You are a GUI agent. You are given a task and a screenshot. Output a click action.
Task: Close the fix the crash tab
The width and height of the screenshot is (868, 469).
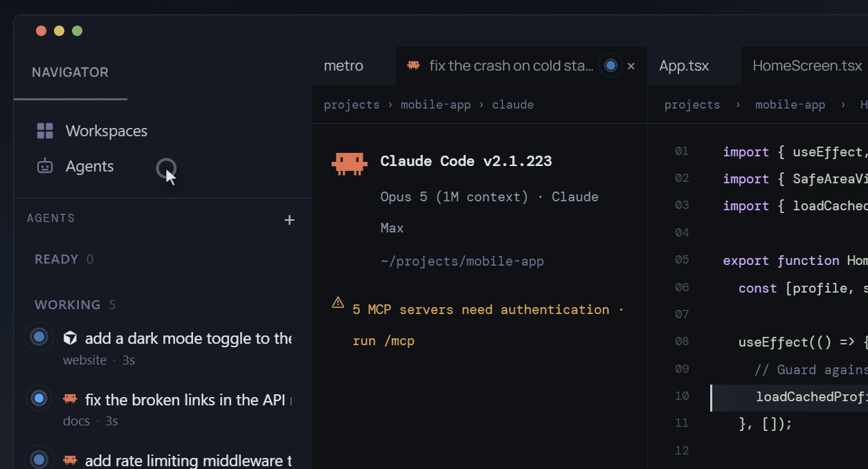click(631, 66)
